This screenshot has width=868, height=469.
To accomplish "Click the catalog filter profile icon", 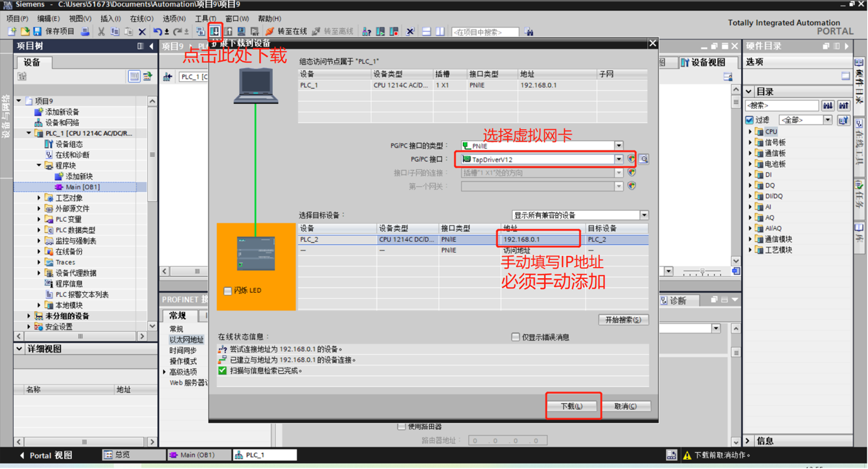I will pyautogui.click(x=843, y=120).
